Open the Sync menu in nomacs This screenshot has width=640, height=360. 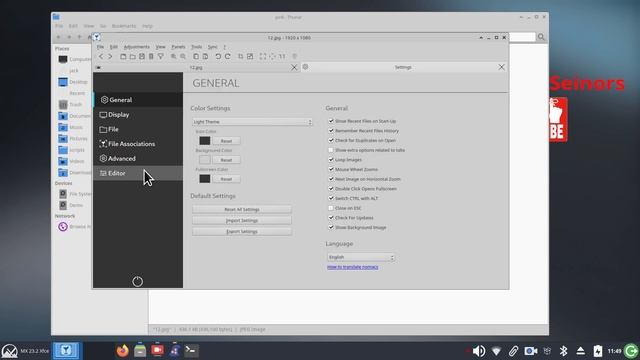213,47
